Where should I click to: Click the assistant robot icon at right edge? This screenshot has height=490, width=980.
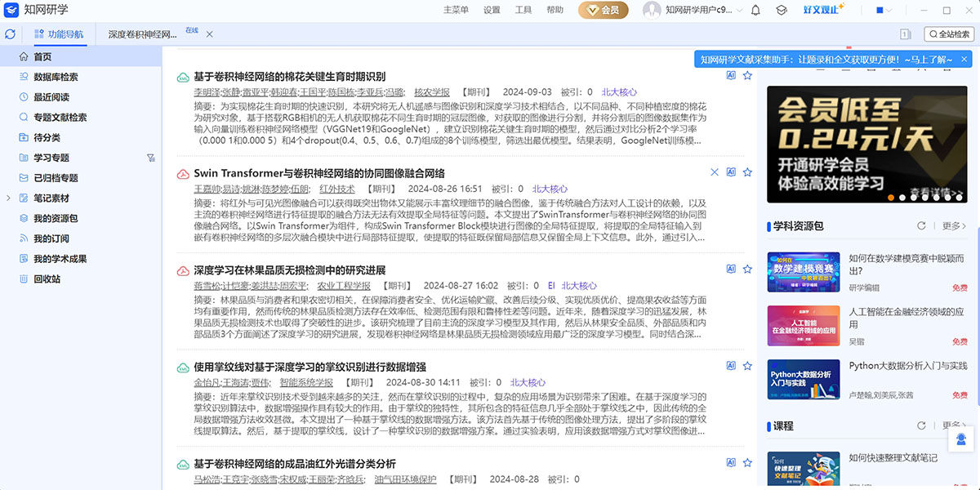click(961, 439)
